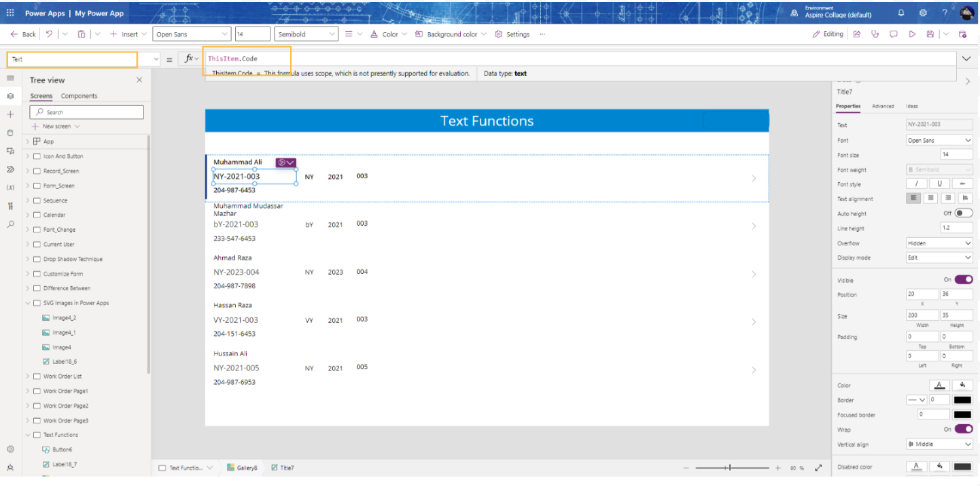Open Share from the top-right toolbar
This screenshot has width=980, height=486.
click(857, 33)
